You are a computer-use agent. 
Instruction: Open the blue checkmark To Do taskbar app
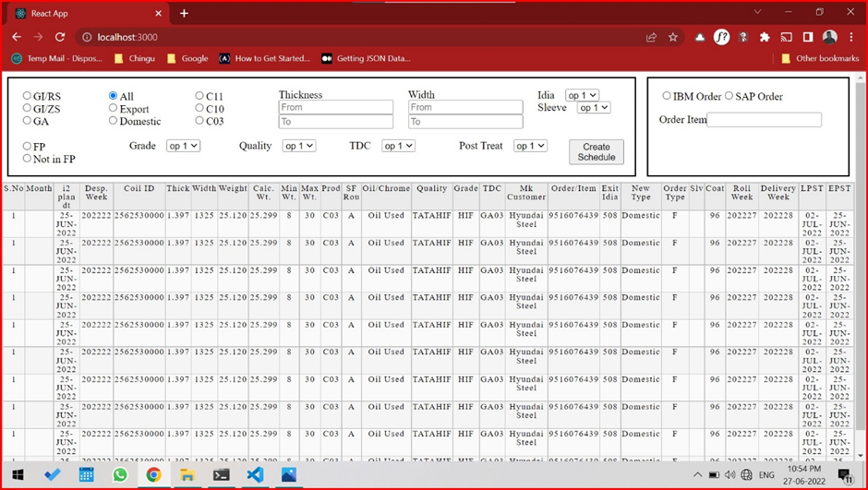[52, 474]
